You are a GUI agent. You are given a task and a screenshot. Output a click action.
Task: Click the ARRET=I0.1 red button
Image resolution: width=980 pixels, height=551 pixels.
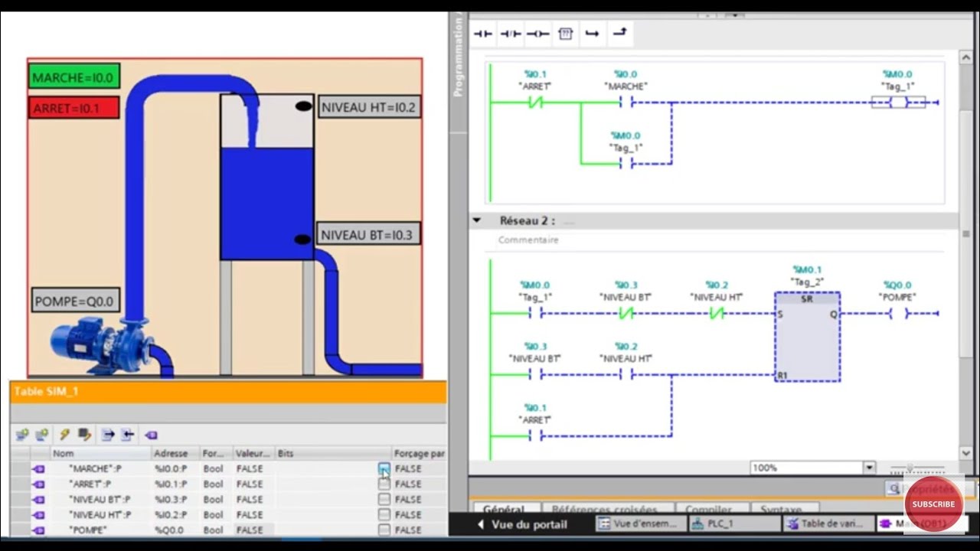click(x=74, y=108)
